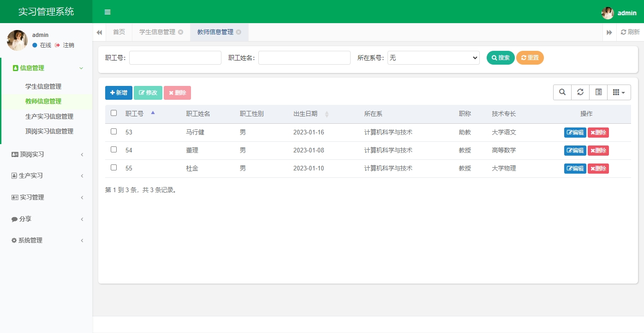Focus the 职工姓名 input field
Screen dimensions: 644x333
[304, 58]
